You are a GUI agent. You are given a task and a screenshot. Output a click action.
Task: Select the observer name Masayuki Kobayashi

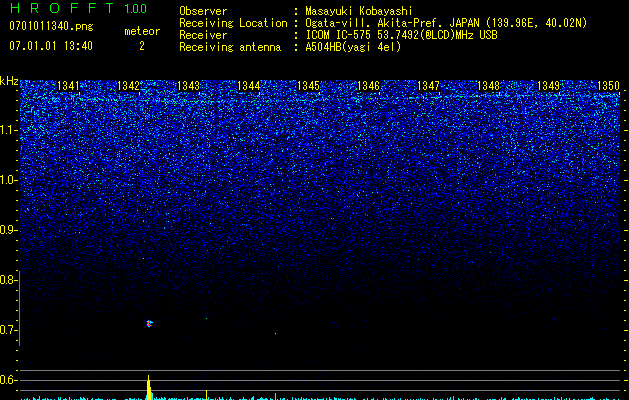pyautogui.click(x=359, y=11)
